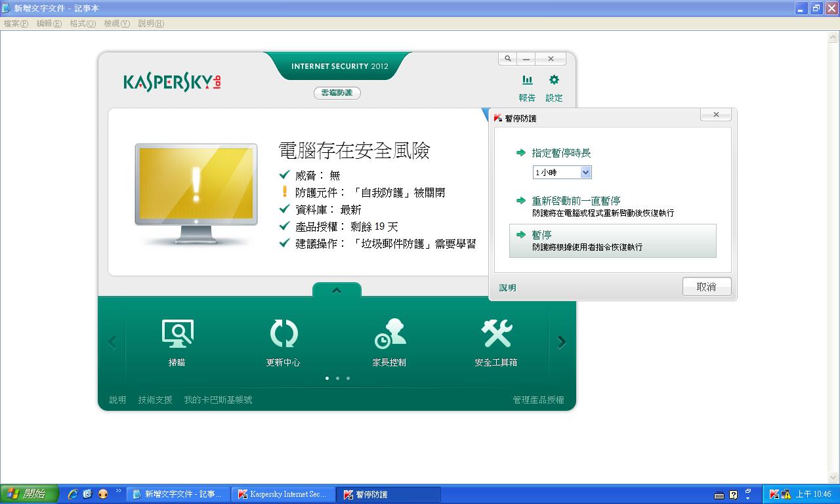Select 暫停 pause until user resumes option
The width and height of the screenshot is (840, 504).
pos(612,241)
